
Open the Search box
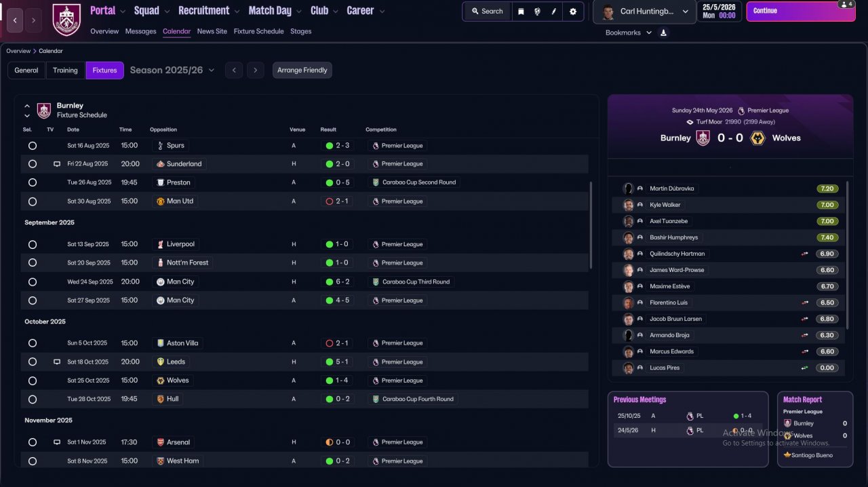click(487, 12)
